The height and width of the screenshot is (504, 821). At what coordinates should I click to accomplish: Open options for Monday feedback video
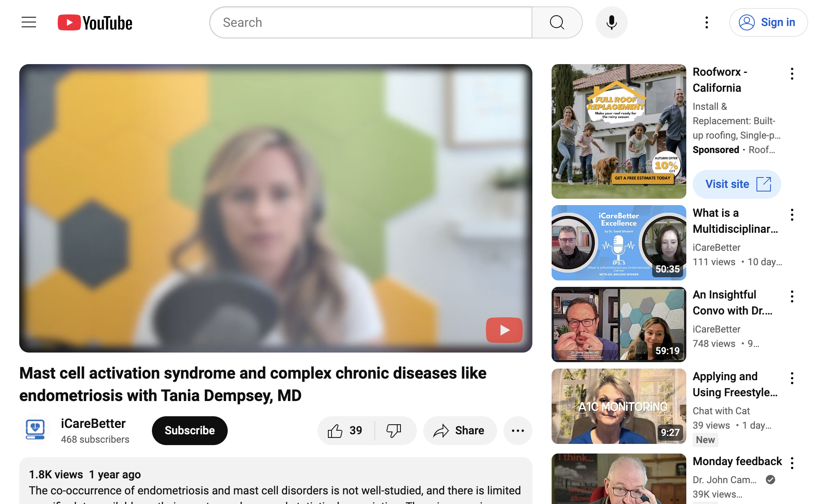click(792, 463)
